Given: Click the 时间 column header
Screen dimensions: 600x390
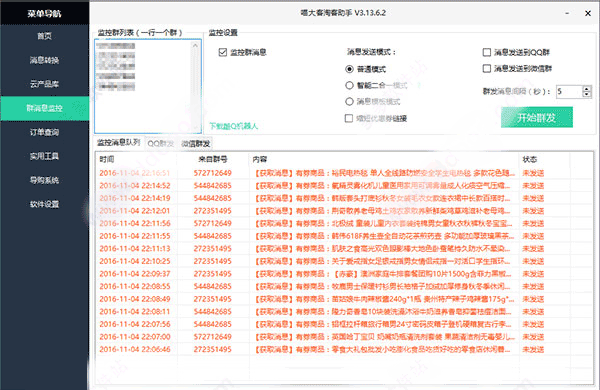Looking at the screenshot, I should [107, 159].
